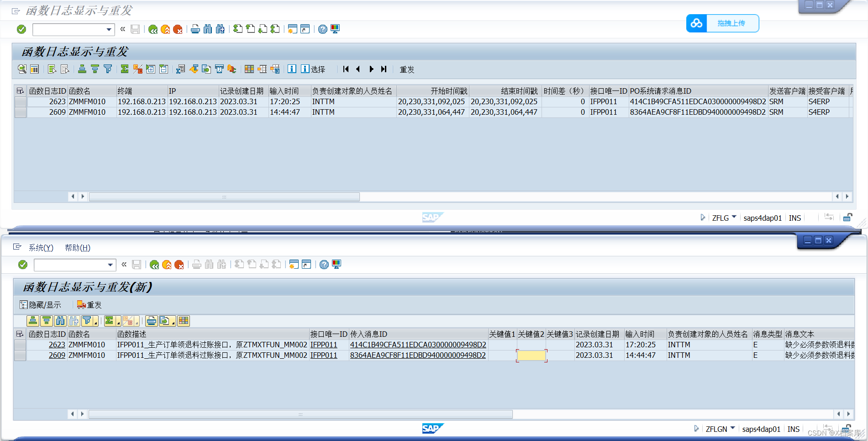Sort descending in top ALV toolbar
Viewport: 868px width, 441px height.
coord(95,69)
